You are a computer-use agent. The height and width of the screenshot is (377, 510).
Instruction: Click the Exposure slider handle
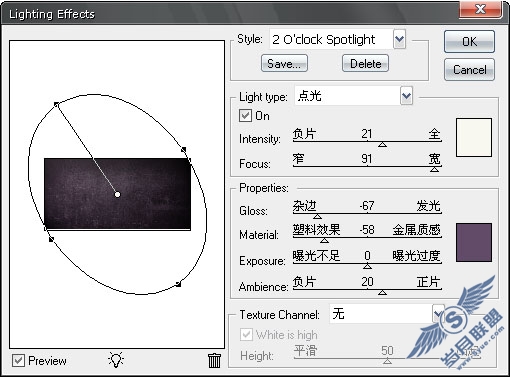pyautogui.click(x=367, y=266)
